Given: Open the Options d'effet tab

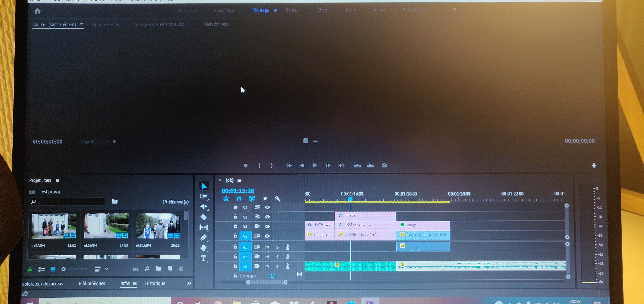Looking at the screenshot, I should 105,24.
